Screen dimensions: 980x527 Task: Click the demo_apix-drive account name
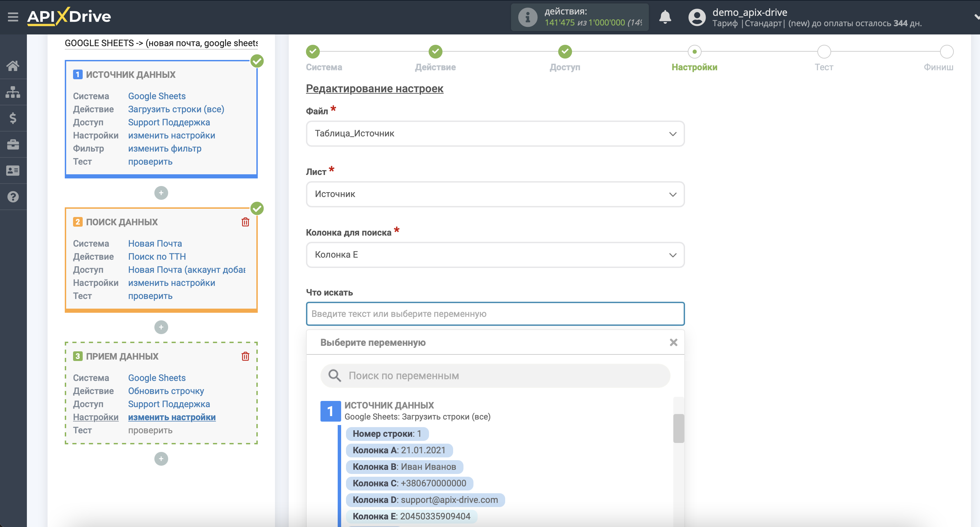[x=749, y=12]
